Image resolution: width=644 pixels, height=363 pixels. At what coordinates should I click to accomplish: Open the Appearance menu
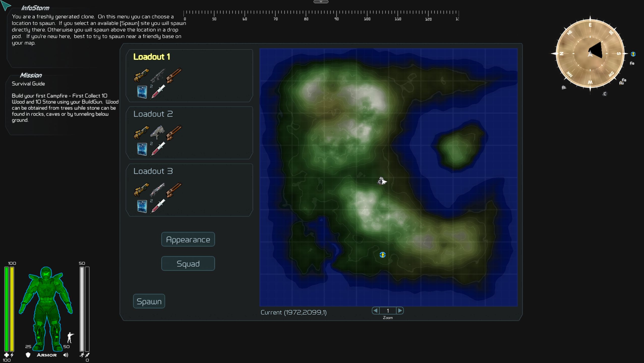click(x=188, y=239)
